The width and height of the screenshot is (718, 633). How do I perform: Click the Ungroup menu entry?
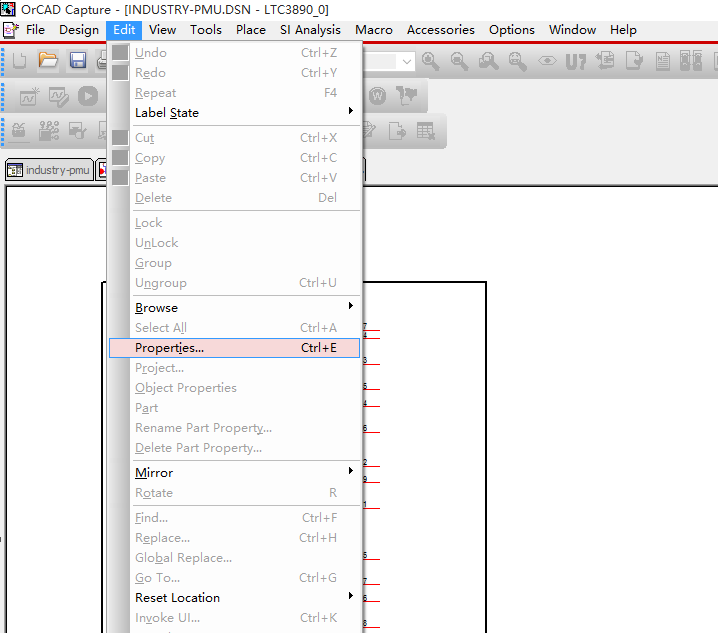(x=234, y=283)
